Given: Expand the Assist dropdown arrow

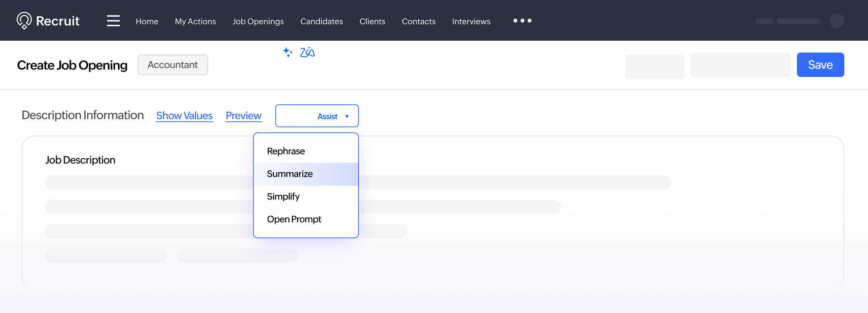Looking at the screenshot, I should [347, 117].
